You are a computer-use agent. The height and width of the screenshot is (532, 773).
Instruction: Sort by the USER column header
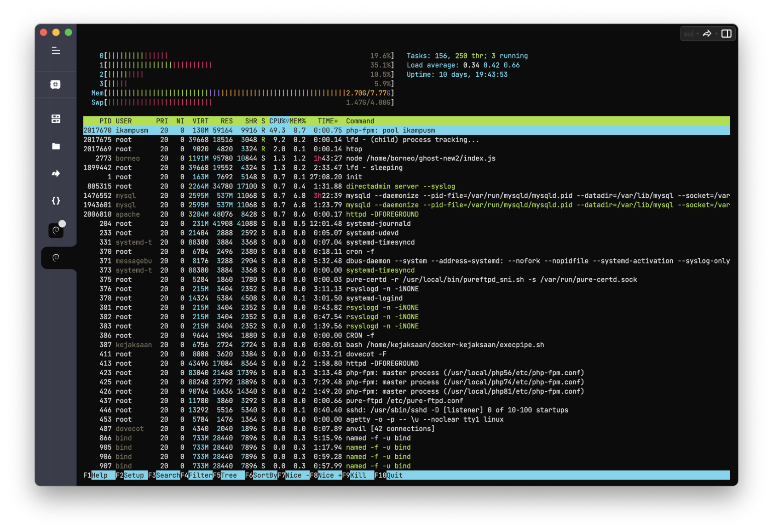click(124, 121)
